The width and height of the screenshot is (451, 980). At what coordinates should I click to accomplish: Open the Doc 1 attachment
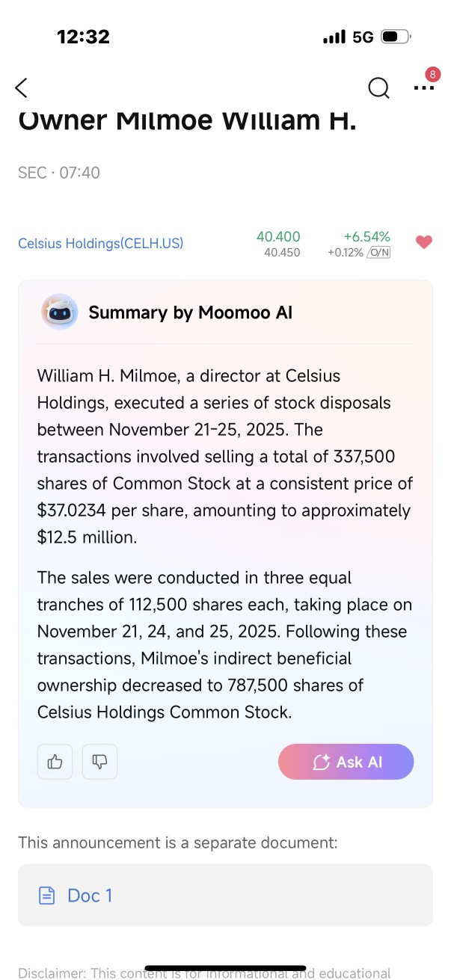[225, 896]
